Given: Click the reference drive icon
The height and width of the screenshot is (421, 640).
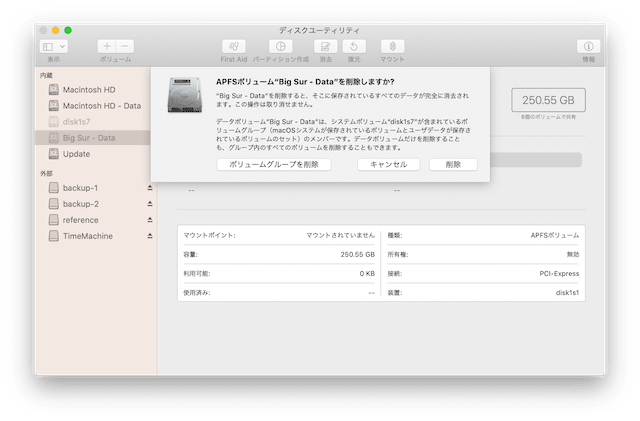Looking at the screenshot, I should (53, 220).
